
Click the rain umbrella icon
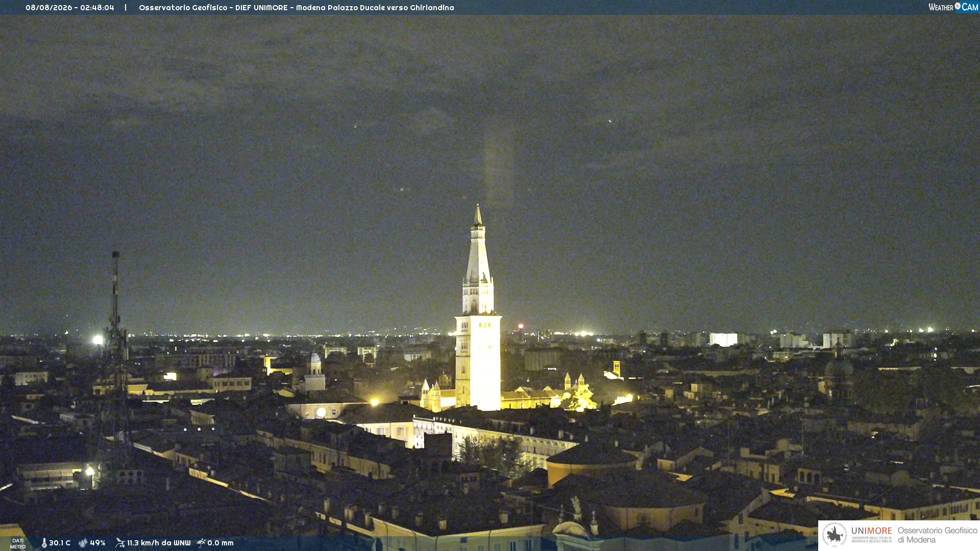click(201, 543)
